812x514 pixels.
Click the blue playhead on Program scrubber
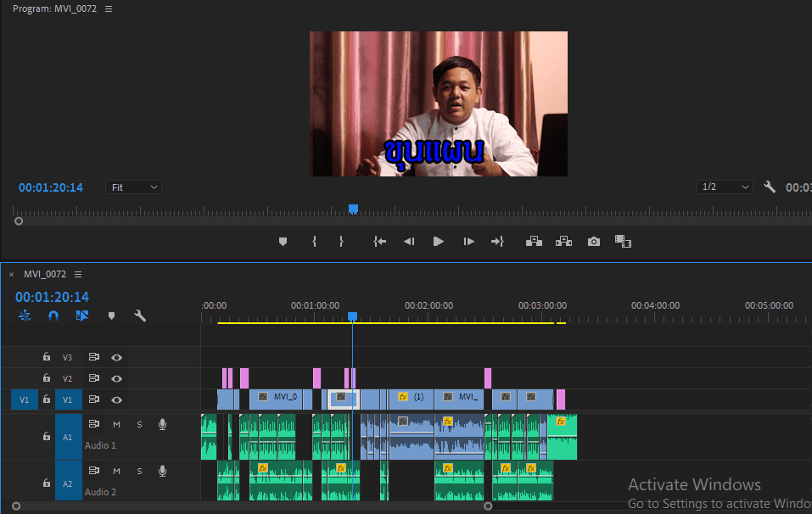(353, 210)
